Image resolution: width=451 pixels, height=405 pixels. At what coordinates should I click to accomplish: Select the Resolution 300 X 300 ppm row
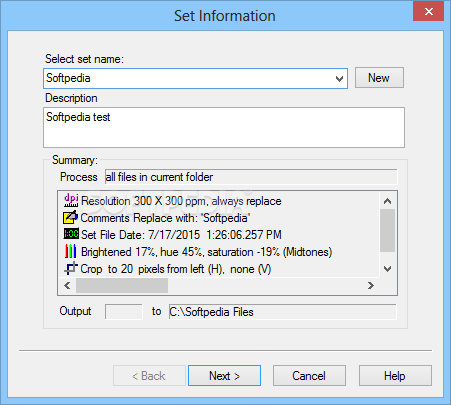181,201
